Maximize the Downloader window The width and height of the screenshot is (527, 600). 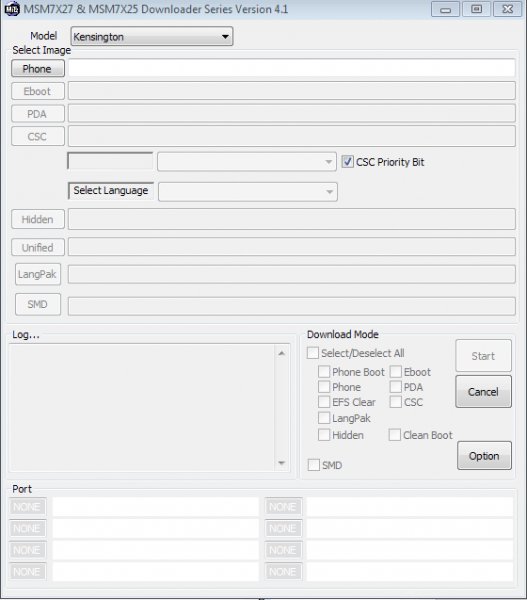click(476, 10)
